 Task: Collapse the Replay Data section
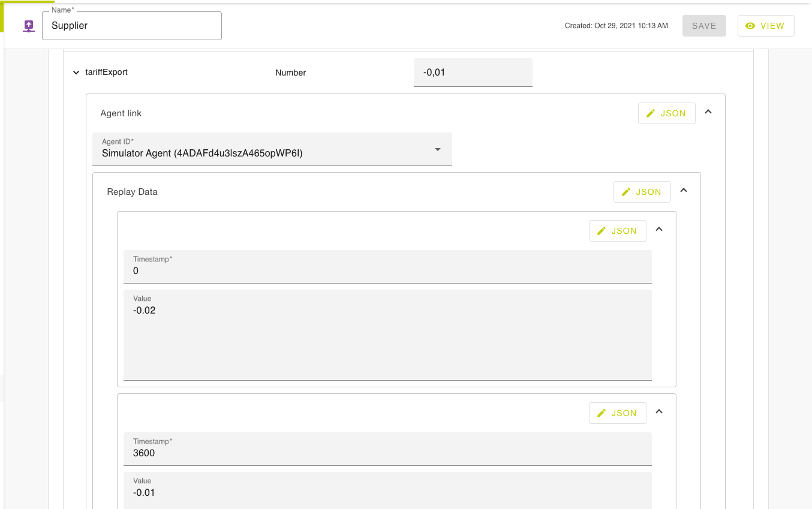pos(684,191)
